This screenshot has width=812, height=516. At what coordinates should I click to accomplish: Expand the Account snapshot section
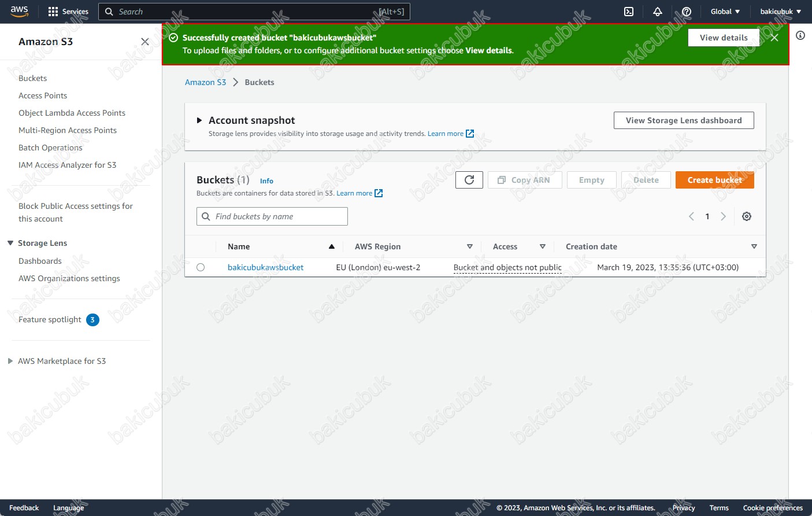tap(199, 120)
